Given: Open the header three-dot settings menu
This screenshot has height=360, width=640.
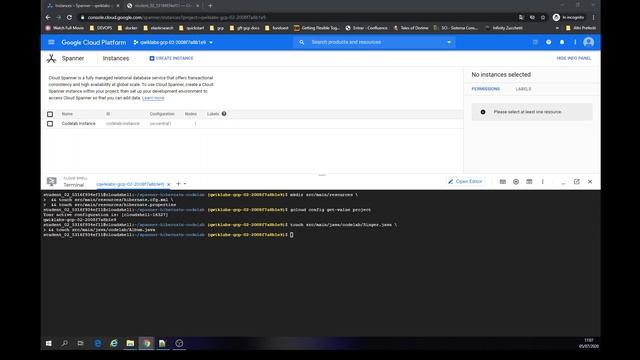Looking at the screenshot, I should tap(575, 42).
